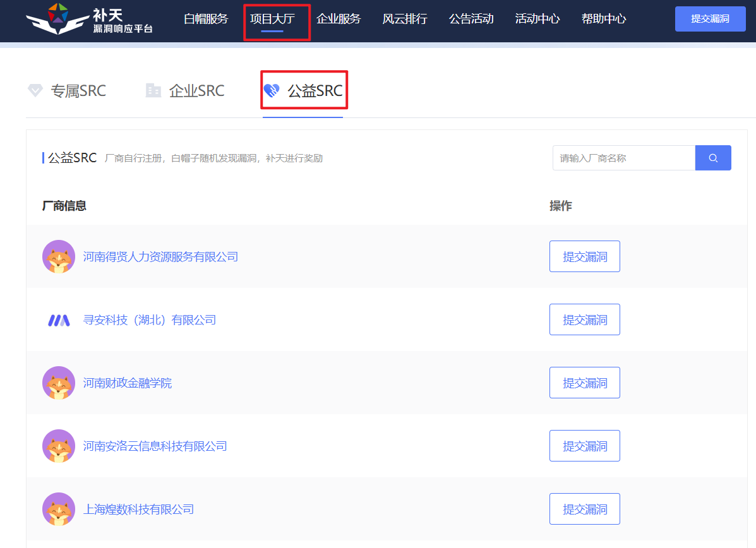Submit vulnerability for 河南得贤人力资源服务有限公司
The height and width of the screenshot is (548, 756).
(585, 256)
